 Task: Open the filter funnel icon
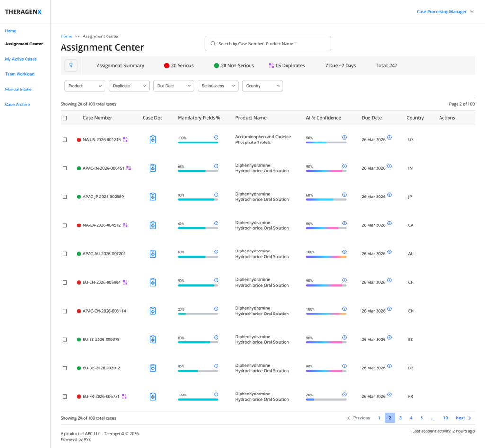(71, 65)
